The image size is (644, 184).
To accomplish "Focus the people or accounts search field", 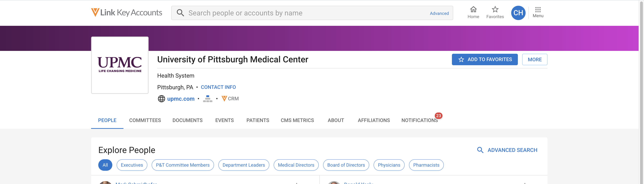I will [x=307, y=13].
